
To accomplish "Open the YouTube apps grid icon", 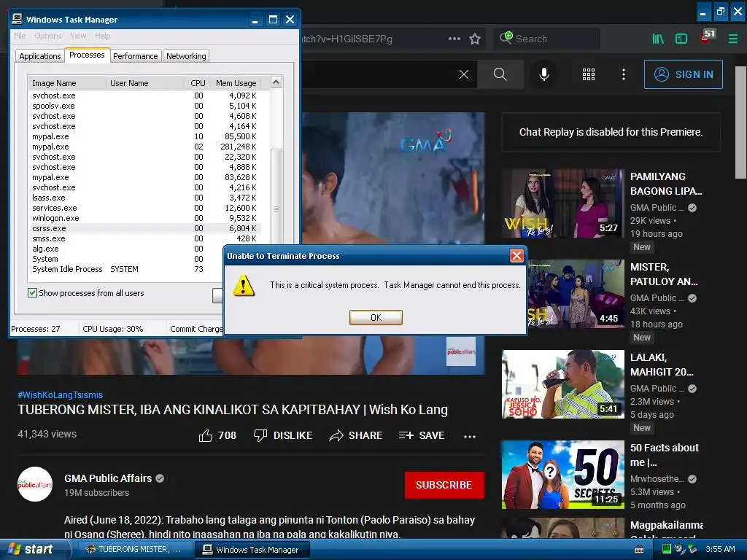I will click(x=589, y=74).
